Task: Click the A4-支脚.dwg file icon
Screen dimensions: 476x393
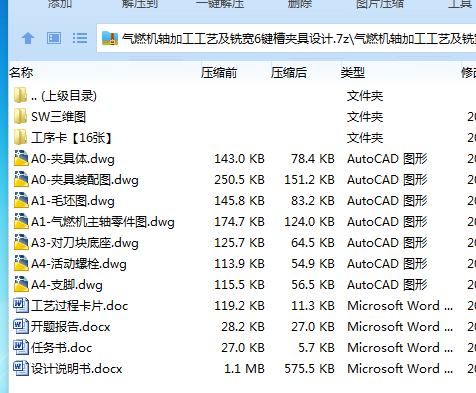Action: point(21,284)
